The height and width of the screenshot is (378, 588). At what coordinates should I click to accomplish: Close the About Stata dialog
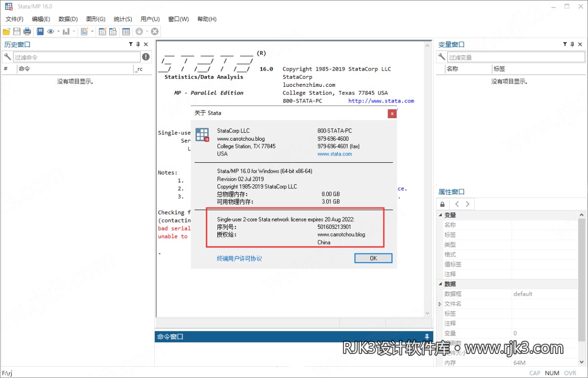pos(392,113)
